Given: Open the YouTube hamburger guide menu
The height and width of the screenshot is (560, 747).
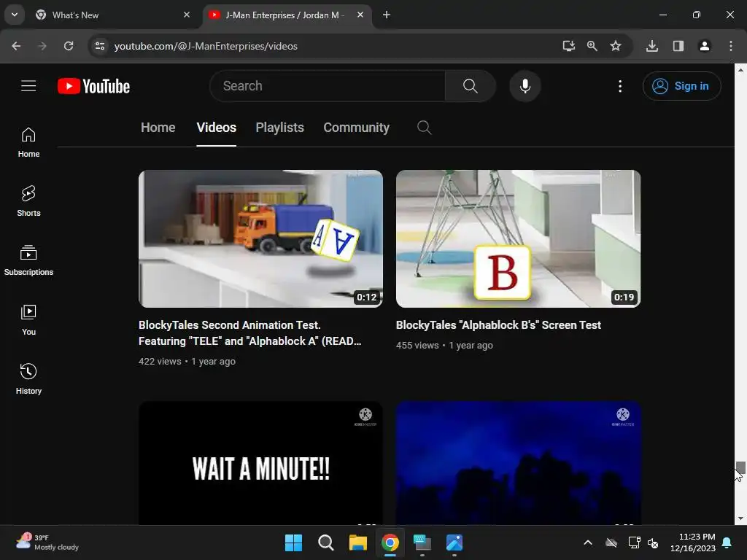Looking at the screenshot, I should 28,86.
